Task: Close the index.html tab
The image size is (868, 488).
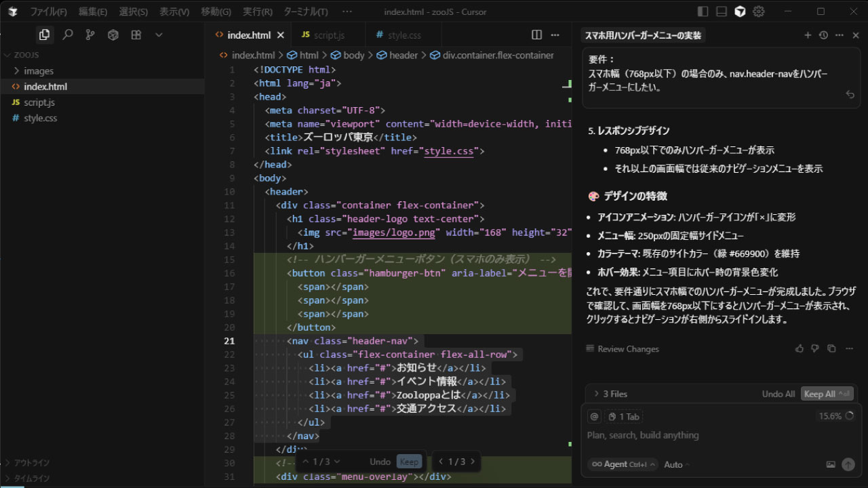Action: pos(281,35)
